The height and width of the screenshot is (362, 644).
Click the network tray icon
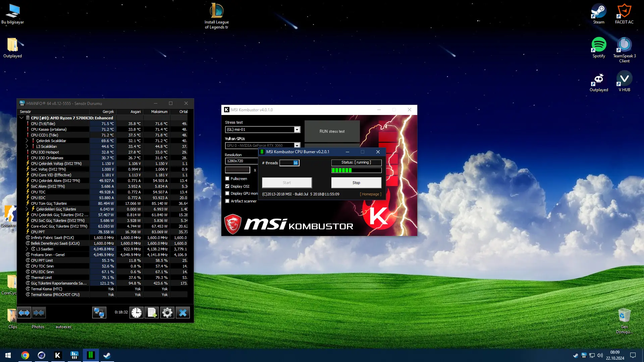(592, 355)
